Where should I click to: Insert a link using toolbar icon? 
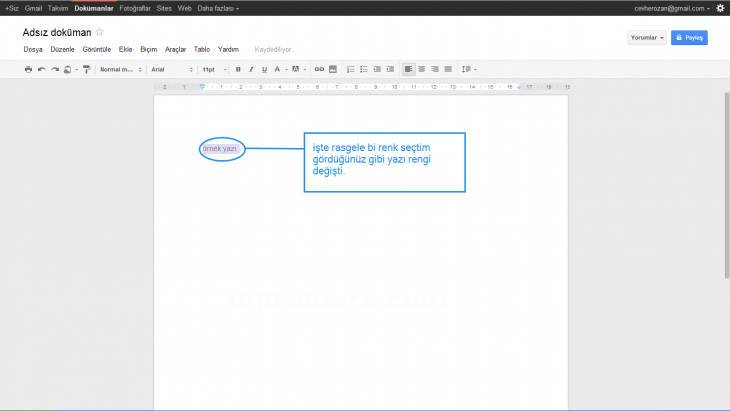click(319, 69)
